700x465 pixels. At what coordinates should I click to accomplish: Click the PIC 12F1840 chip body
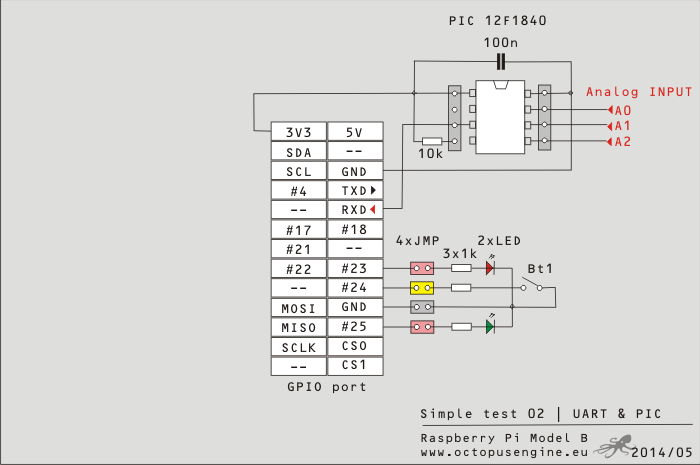(500, 117)
